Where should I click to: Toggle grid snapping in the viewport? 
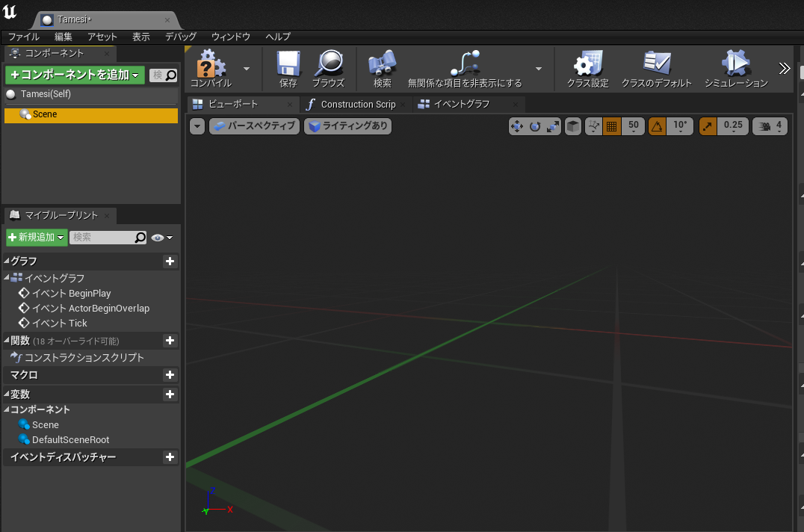pos(612,126)
